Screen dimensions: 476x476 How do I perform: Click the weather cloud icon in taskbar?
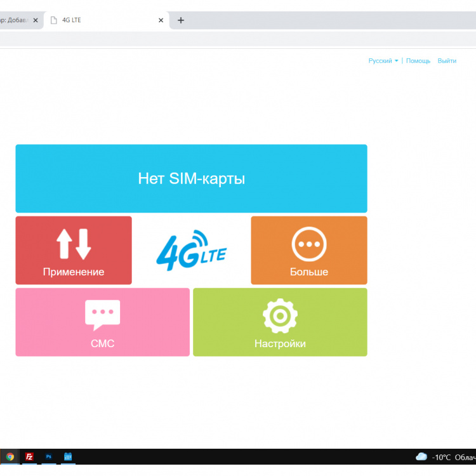coord(421,456)
